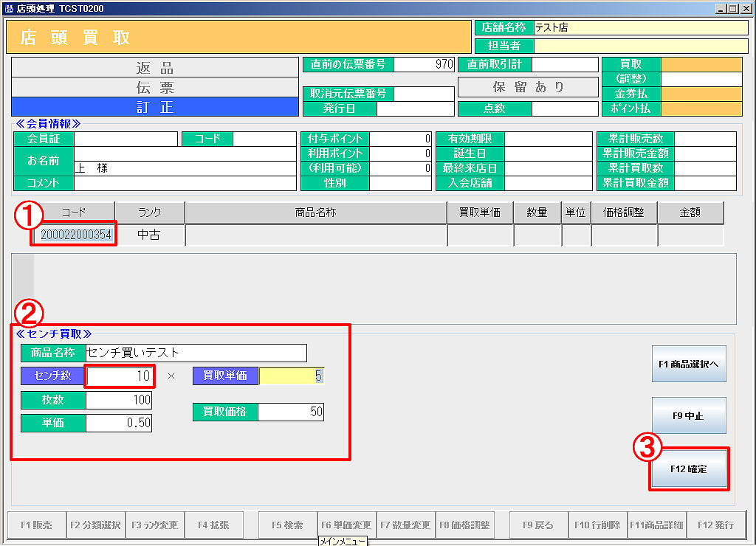Viewport: 756px width, 546px height.
Task: Click F12 発行 in bottom function bar
Action: pos(715,525)
